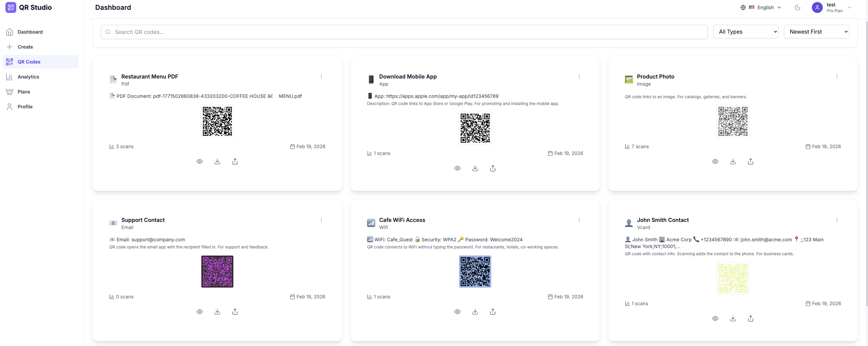Viewport: 868px width, 346px height.
Task: Click the signal icon on Cafe WiFi card
Action: coord(371,223)
